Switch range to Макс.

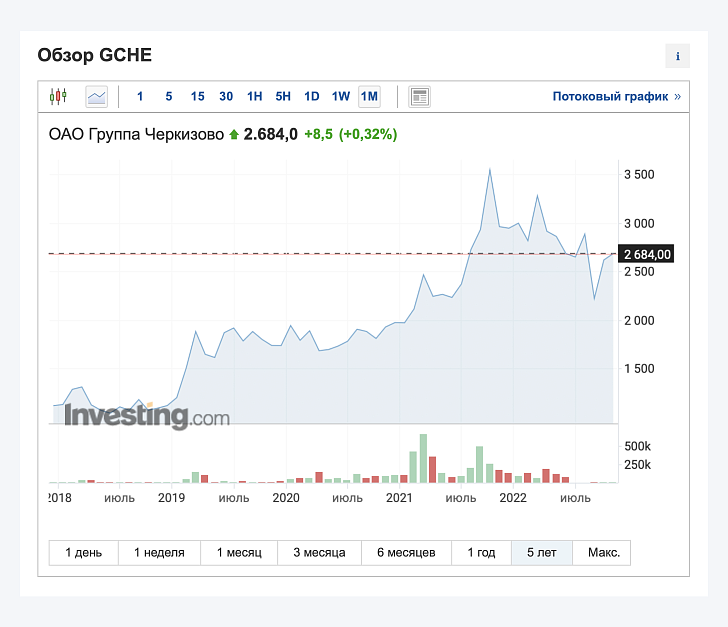pyautogui.click(x=602, y=553)
